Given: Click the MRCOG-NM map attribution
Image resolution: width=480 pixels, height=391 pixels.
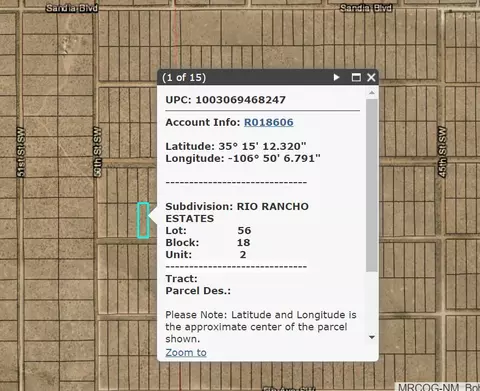Looking at the screenshot, I should pyautogui.click(x=439, y=387).
